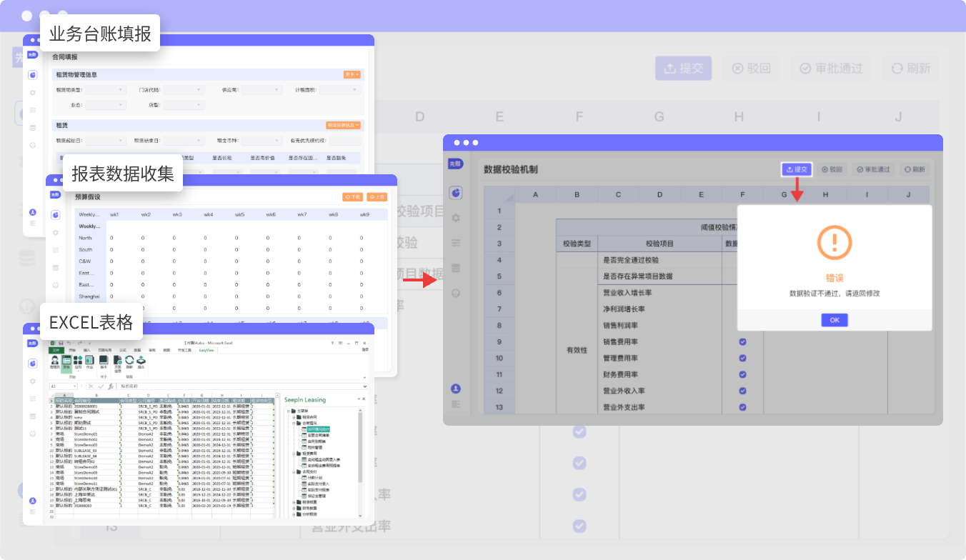
Task: Toggle the checkbox in the 财务费用率 row
Action: tap(743, 374)
